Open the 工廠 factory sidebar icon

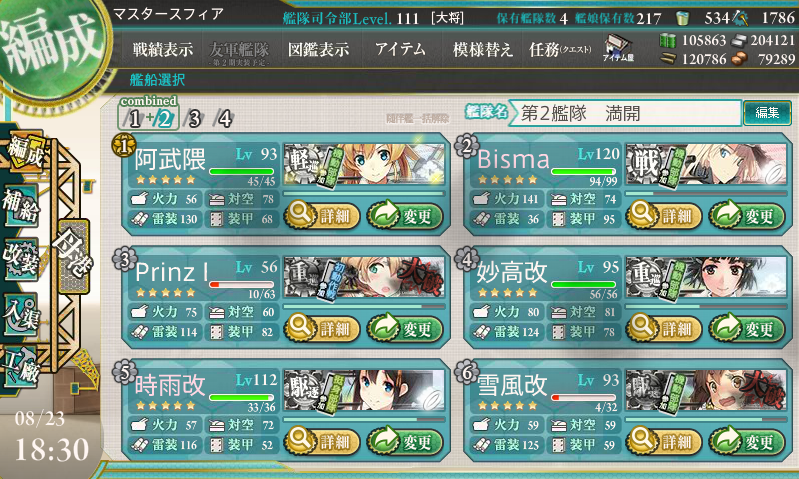tap(21, 367)
